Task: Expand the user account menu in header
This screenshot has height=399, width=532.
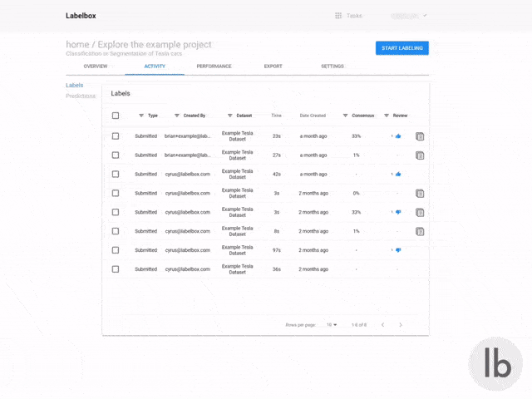Action: coord(408,16)
